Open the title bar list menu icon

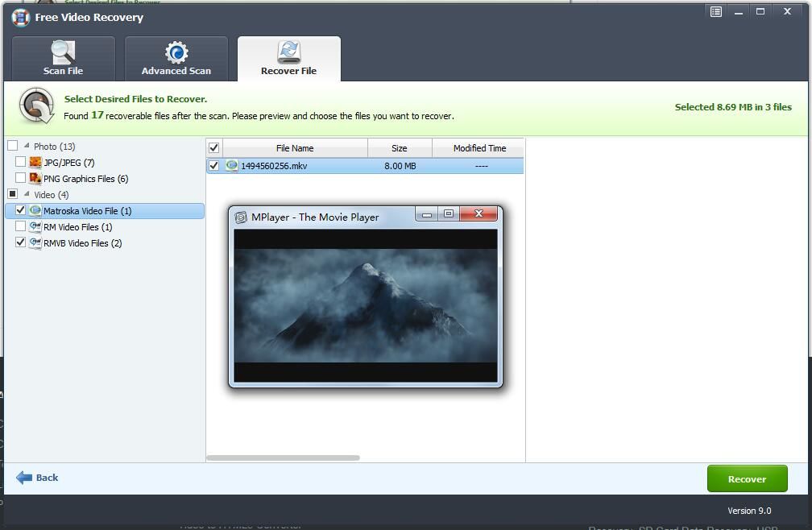point(715,11)
